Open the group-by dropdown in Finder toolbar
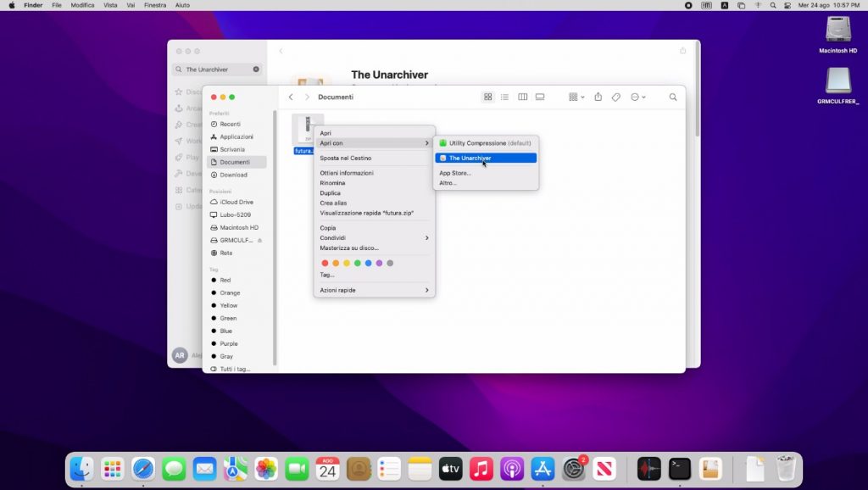868x490 pixels. pyautogui.click(x=576, y=97)
